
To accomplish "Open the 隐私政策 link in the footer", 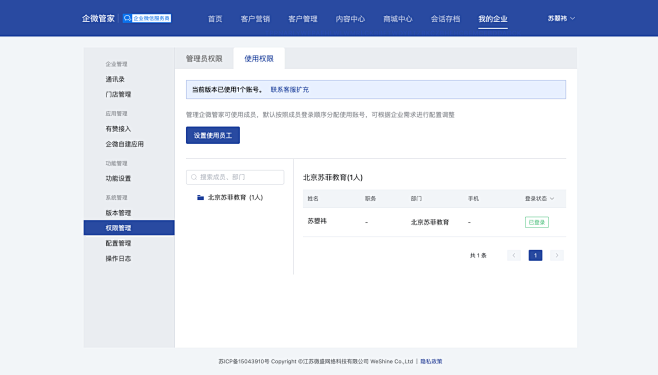I will point(431,361).
